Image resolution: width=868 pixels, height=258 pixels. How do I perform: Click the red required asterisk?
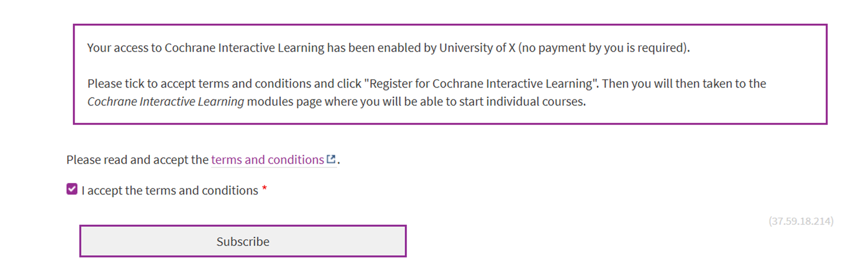coord(265,189)
